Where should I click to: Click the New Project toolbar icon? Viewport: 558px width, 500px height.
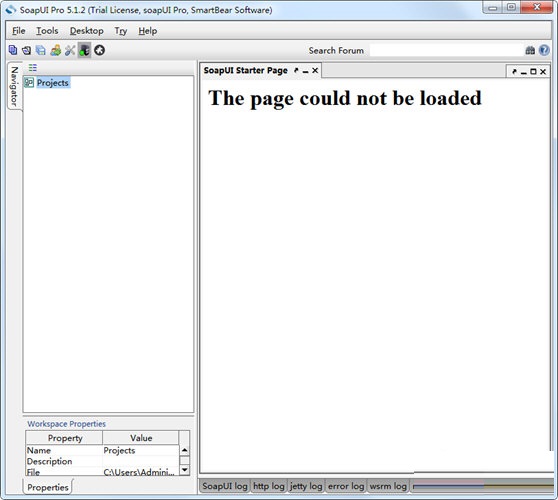click(13, 50)
